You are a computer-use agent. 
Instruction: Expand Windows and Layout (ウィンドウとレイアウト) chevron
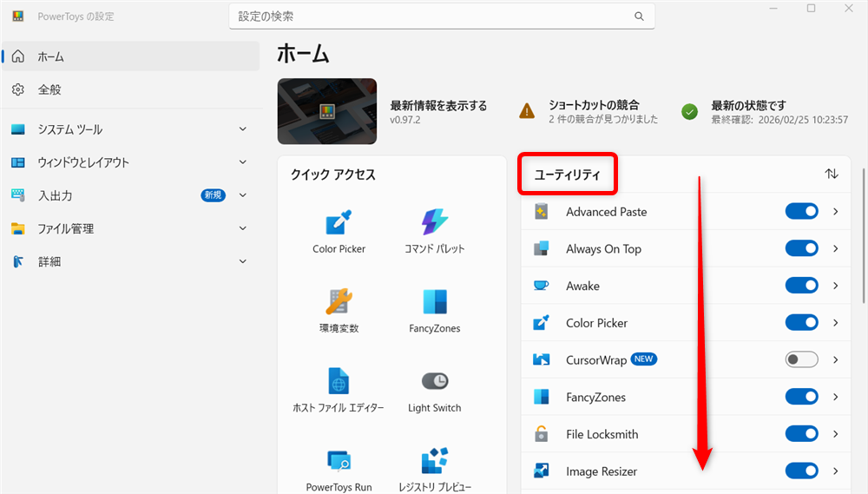(x=242, y=162)
